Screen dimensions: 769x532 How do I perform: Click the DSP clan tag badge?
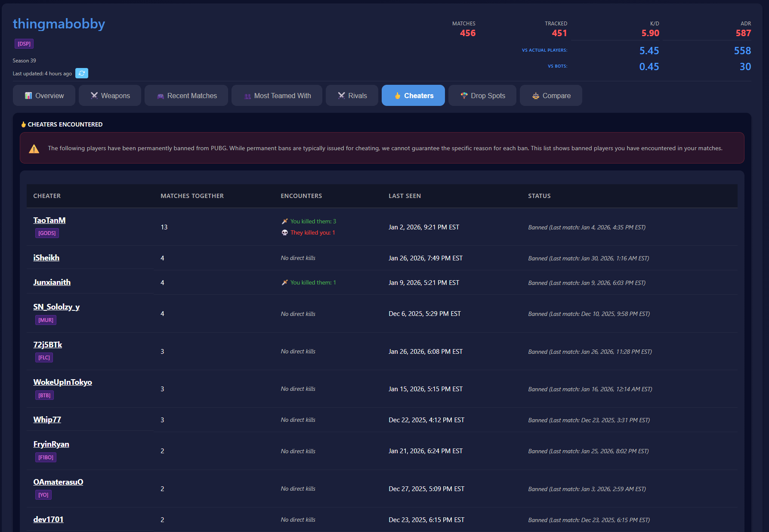[24, 44]
